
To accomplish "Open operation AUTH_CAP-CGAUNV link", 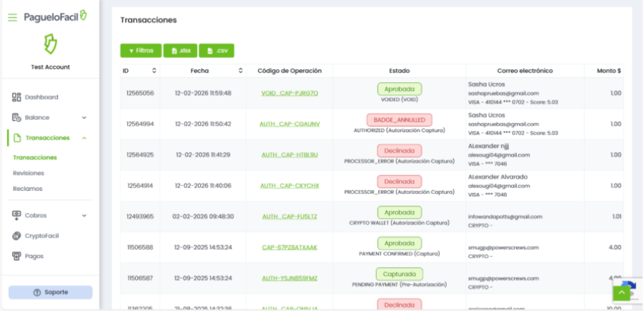I will point(289,124).
